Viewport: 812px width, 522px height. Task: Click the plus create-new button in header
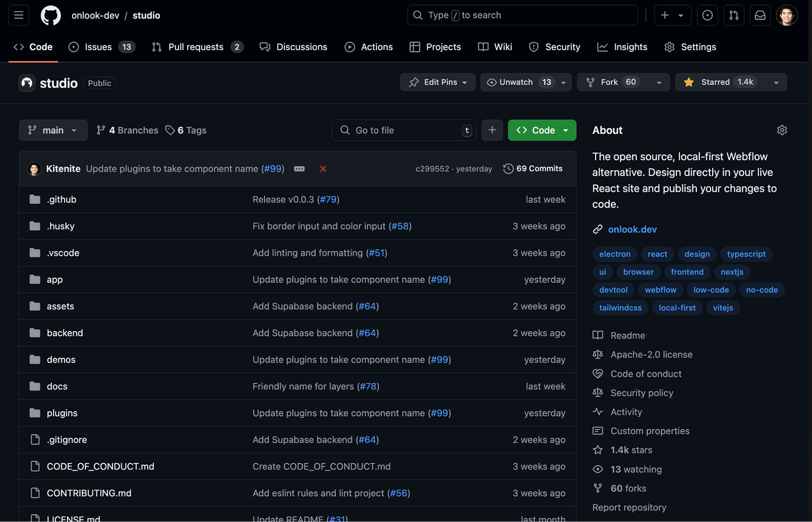click(665, 15)
